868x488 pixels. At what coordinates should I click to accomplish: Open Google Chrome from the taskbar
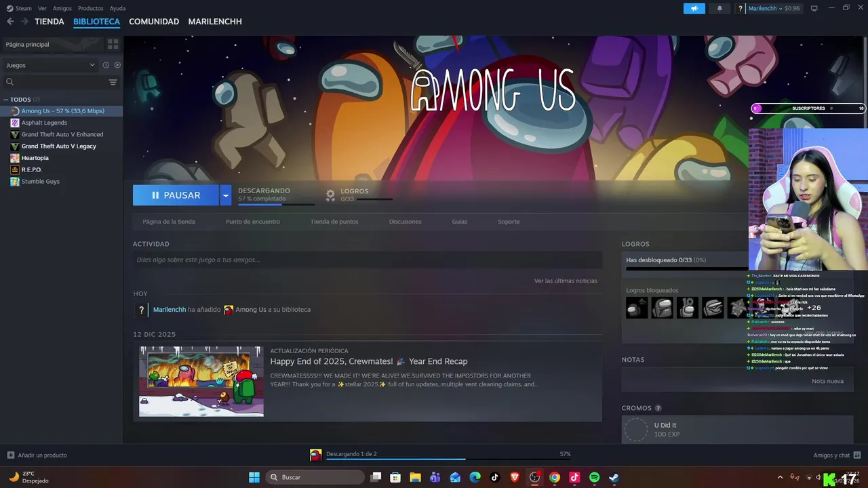tap(555, 477)
